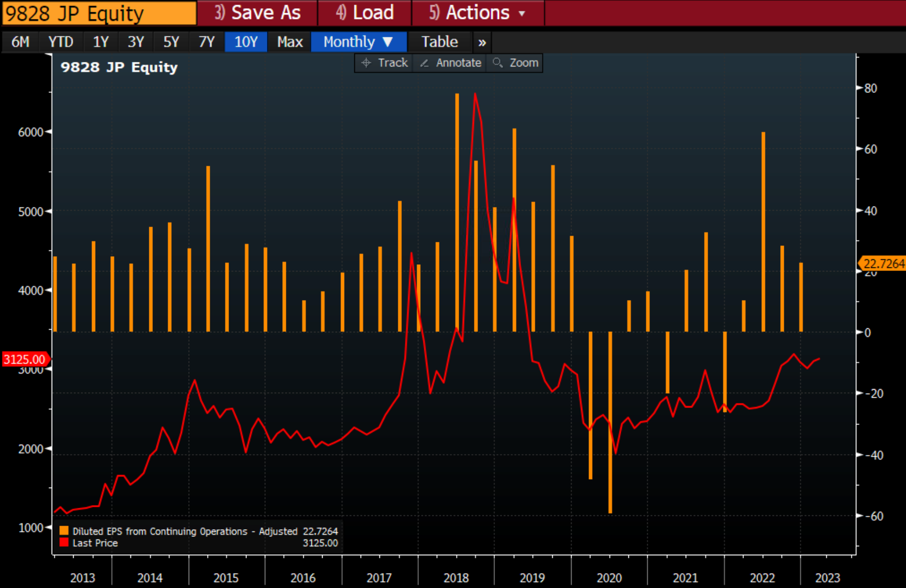Click the 22.7264 EPS value label

[884, 264]
